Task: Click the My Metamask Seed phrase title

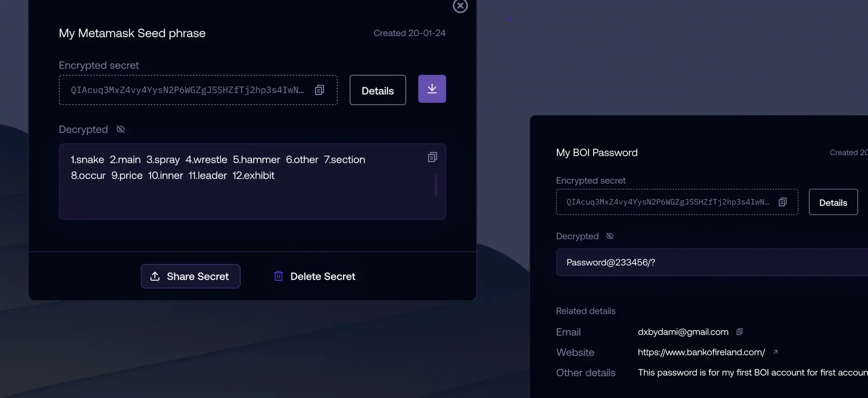Action: tap(132, 33)
